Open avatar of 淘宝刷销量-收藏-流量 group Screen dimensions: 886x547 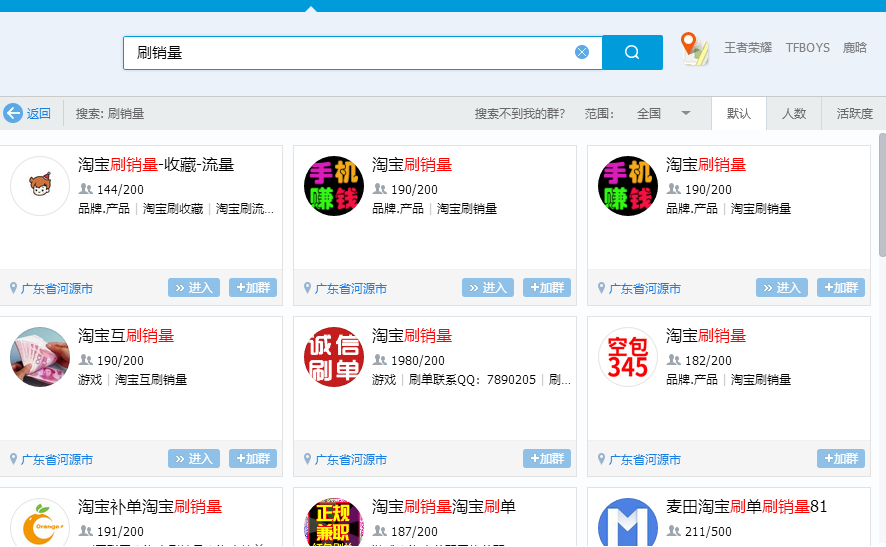click(40, 186)
